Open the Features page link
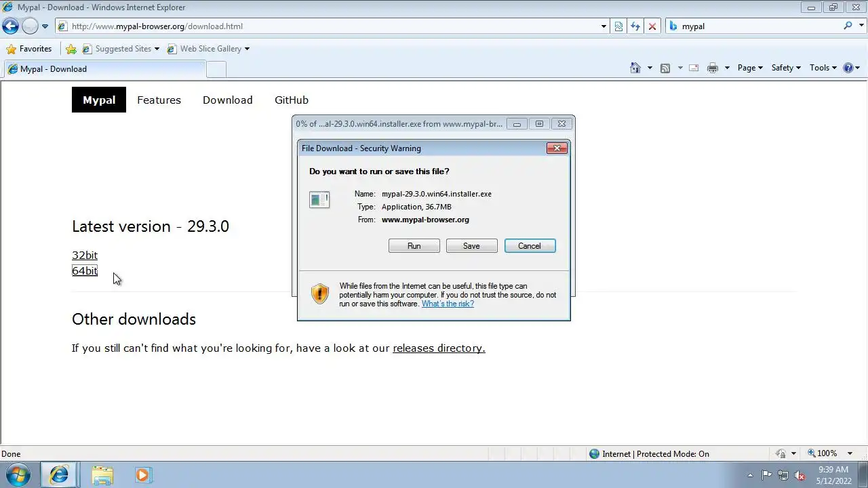The image size is (868, 488). pyautogui.click(x=159, y=100)
